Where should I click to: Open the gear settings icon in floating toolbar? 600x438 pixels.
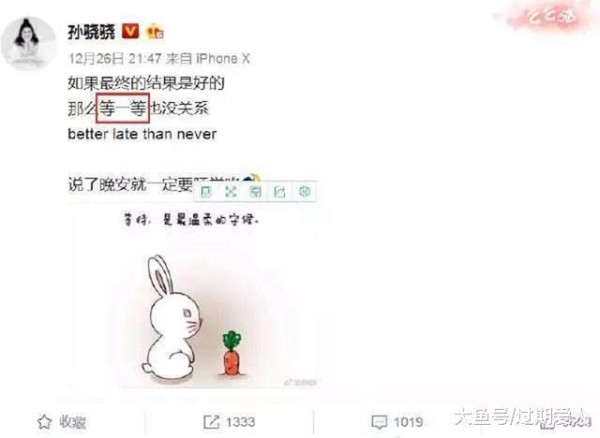pyautogui.click(x=304, y=191)
